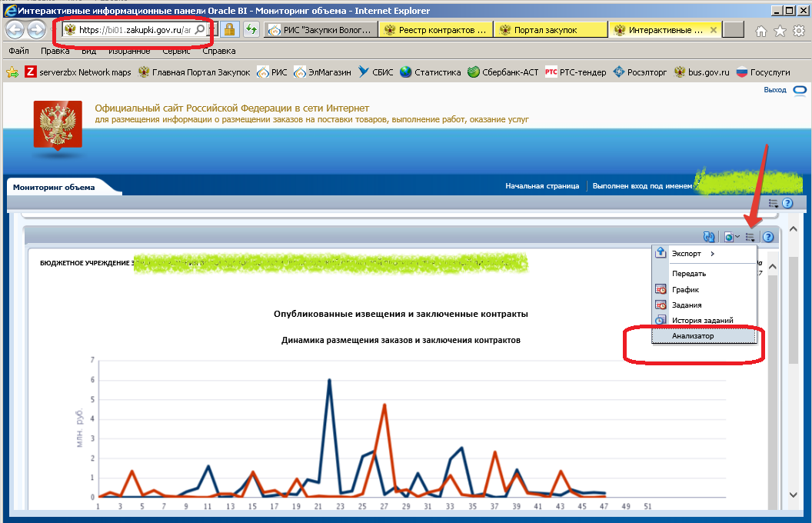812x523 pixels.
Task: Open График schedule menu item
Action: click(x=685, y=289)
